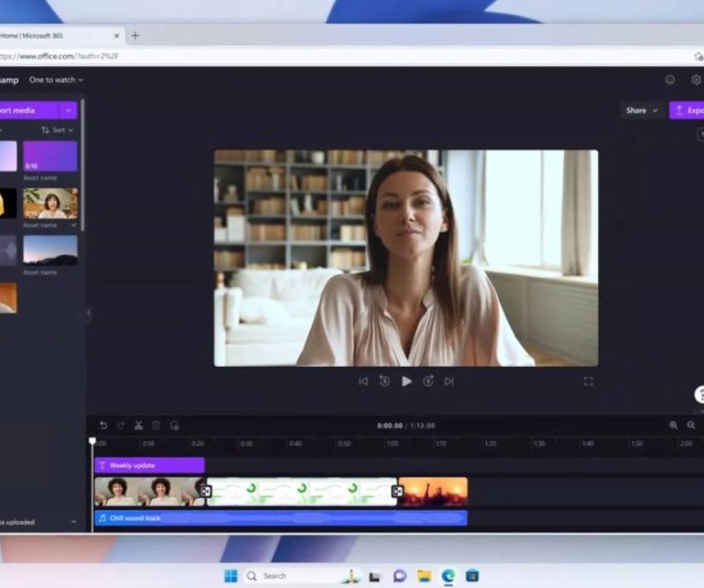Click the Import media button
The height and width of the screenshot is (588, 704).
28,111
